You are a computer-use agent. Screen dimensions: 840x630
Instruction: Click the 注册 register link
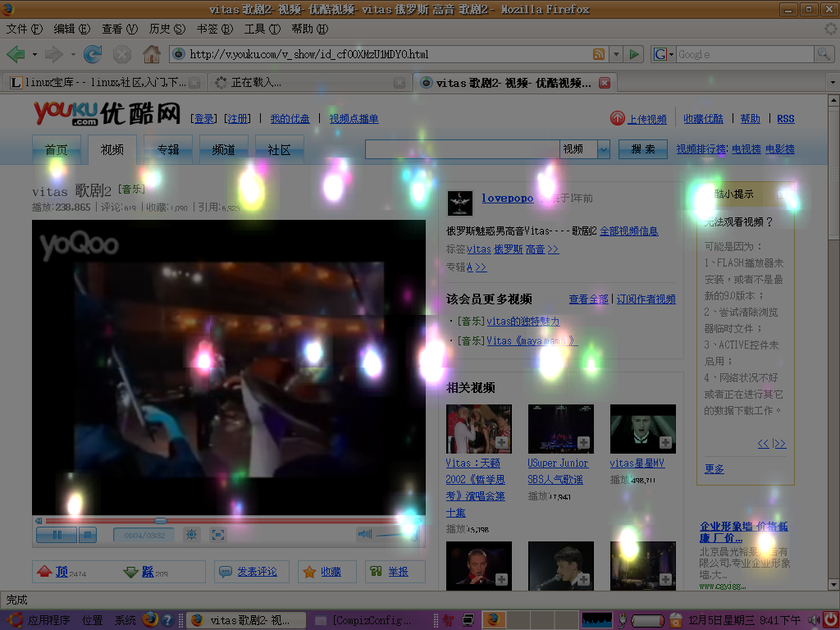(237, 119)
